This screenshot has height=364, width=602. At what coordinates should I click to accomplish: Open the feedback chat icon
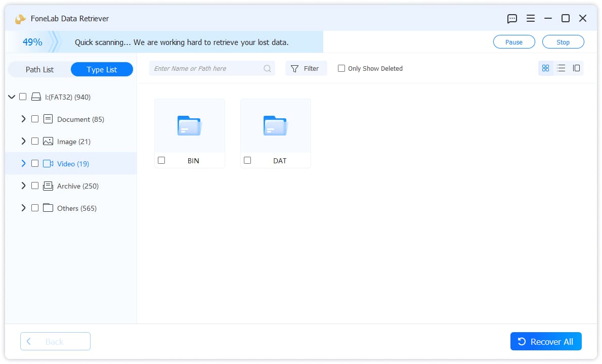coord(512,18)
